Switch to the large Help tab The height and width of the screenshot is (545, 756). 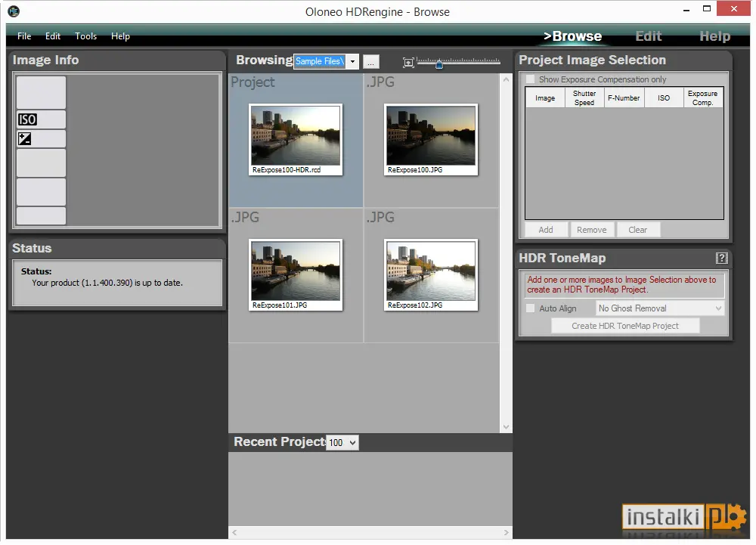[x=714, y=36]
